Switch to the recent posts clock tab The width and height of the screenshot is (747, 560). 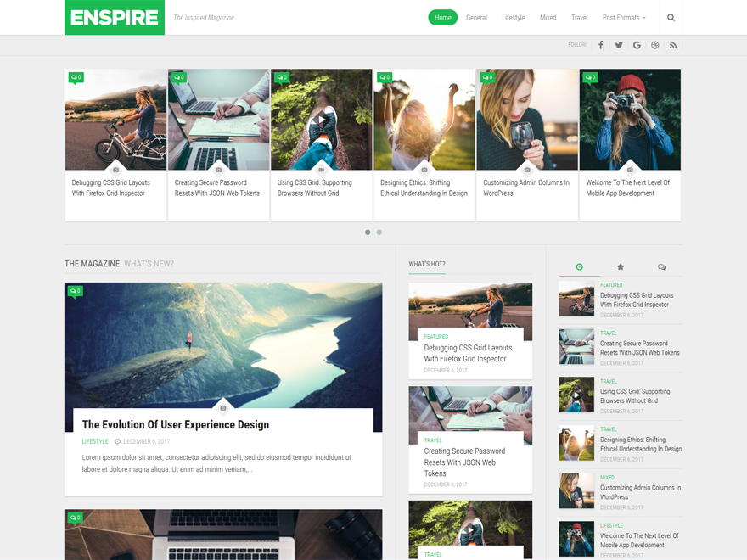click(579, 266)
